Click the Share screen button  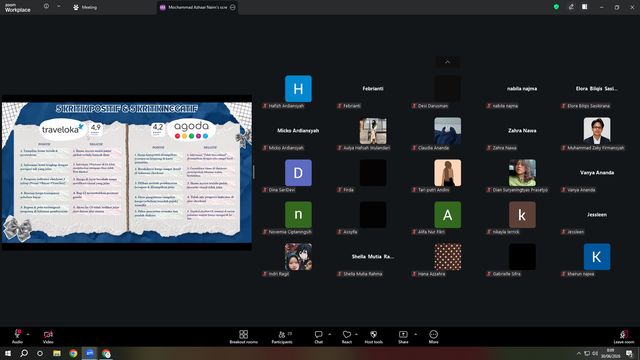click(403, 337)
